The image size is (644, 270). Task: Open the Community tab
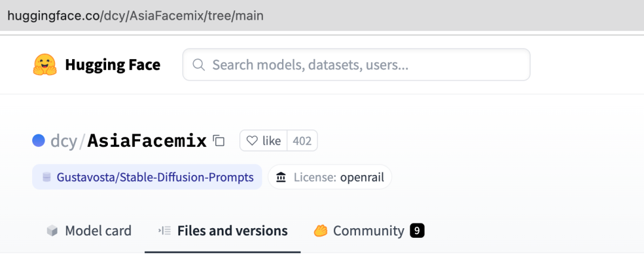(369, 231)
